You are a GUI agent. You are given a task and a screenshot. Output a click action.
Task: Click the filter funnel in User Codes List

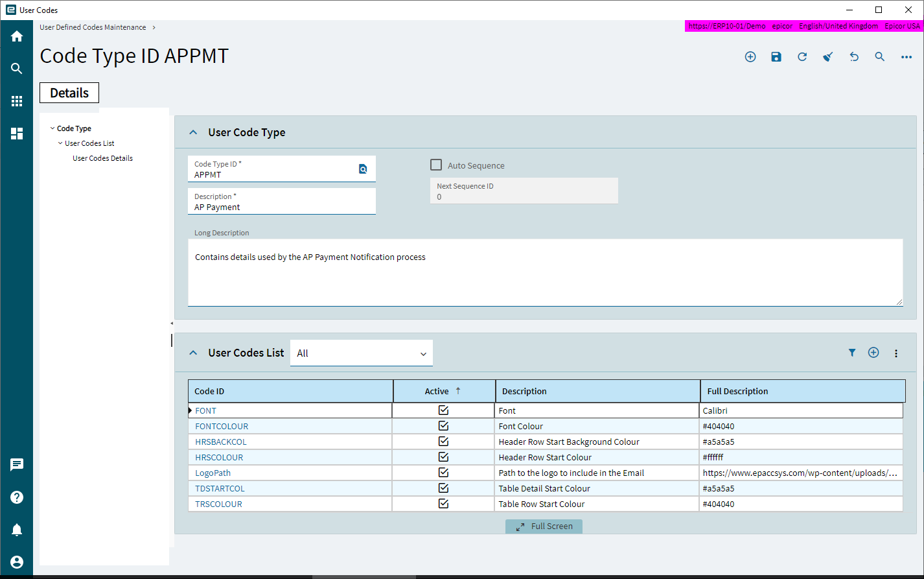point(852,353)
